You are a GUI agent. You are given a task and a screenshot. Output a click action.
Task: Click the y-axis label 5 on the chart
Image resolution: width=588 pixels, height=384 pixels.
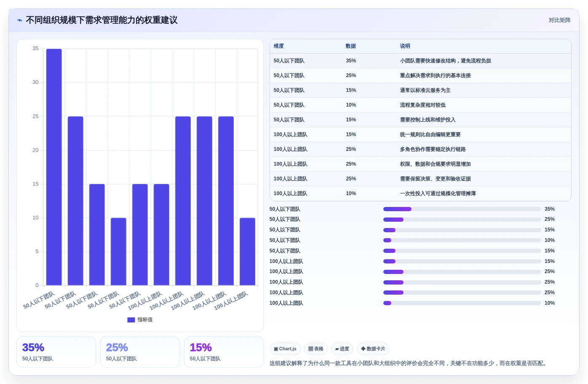[37, 252]
